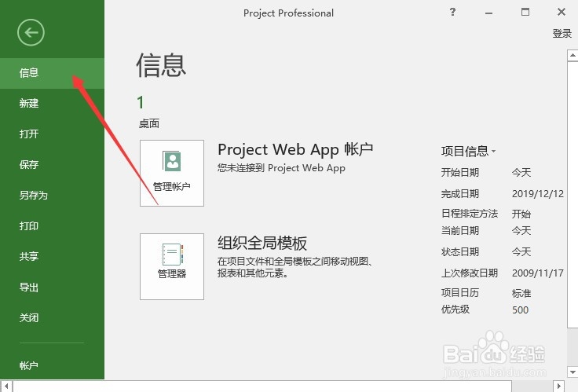Click the vertical scrollbar up arrow
578x392 pixels.
tap(573, 56)
